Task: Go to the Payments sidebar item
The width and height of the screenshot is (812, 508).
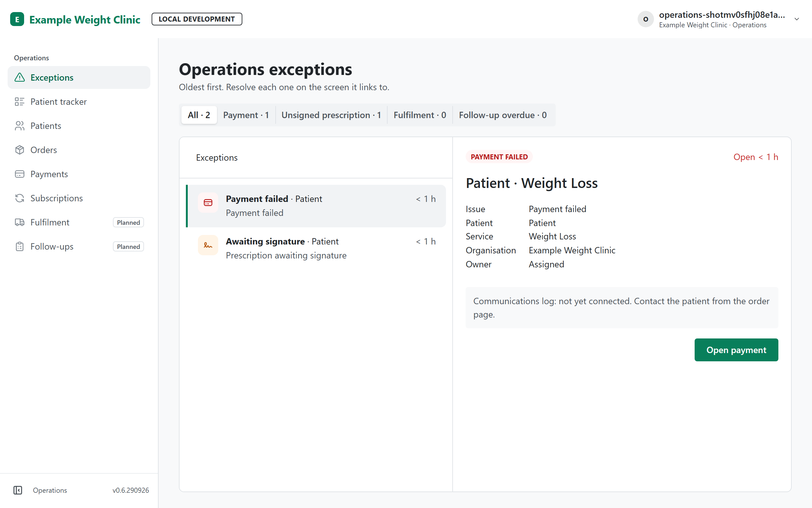Action: point(79,174)
